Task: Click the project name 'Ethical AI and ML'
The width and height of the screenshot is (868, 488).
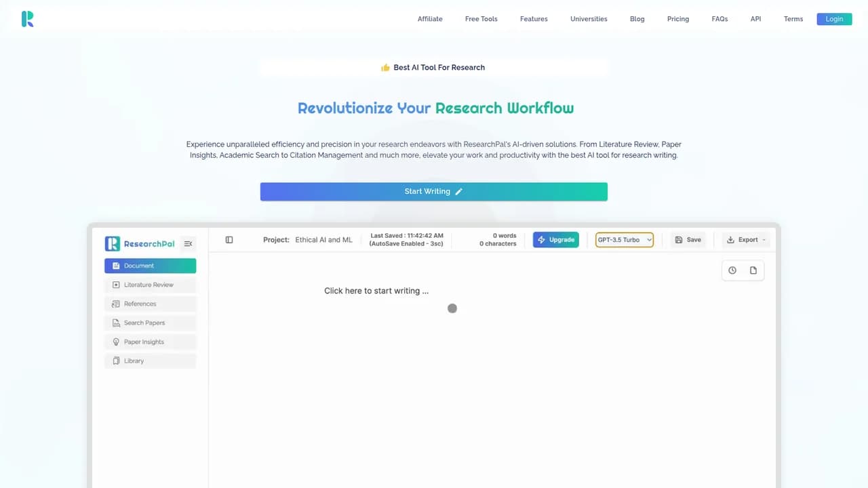Action: point(324,240)
